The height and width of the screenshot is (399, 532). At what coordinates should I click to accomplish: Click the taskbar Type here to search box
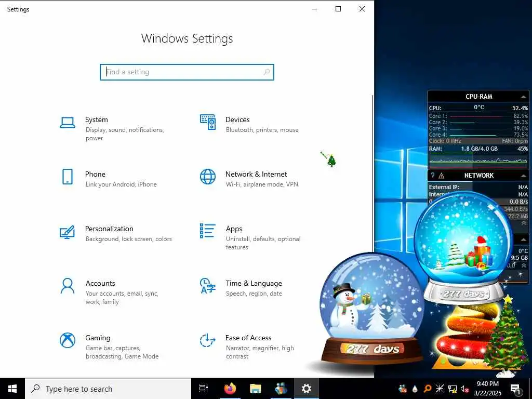tap(108, 389)
